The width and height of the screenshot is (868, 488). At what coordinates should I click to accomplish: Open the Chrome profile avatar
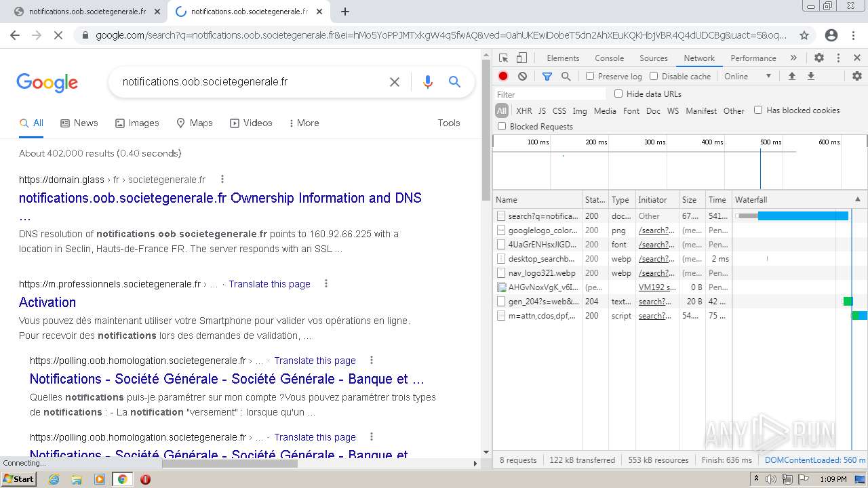831,35
